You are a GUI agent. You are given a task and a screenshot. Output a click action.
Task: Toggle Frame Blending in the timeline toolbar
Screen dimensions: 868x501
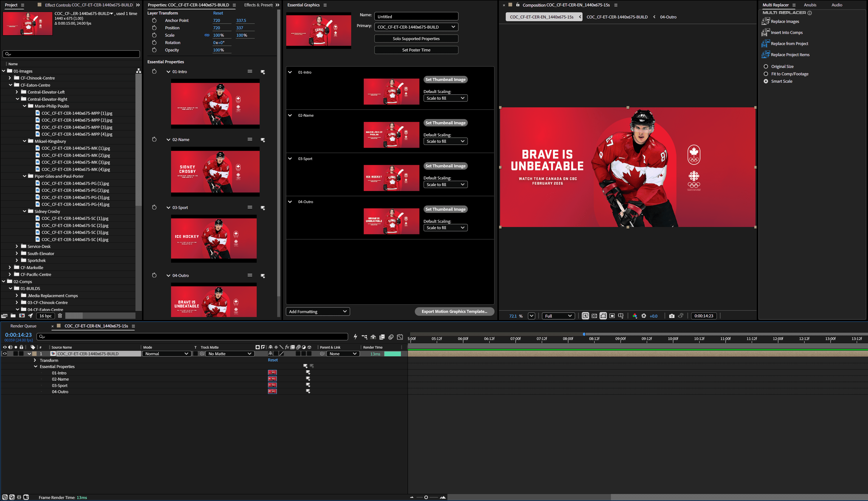tap(382, 337)
